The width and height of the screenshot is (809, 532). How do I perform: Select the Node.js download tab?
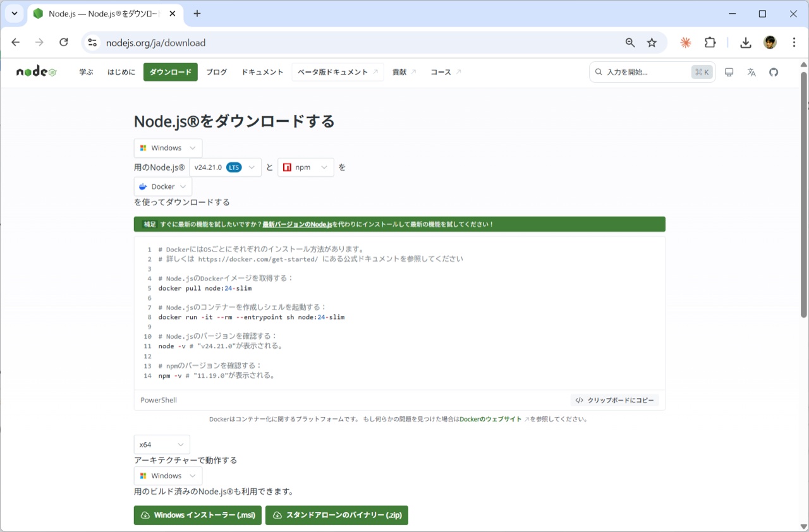tap(105, 13)
